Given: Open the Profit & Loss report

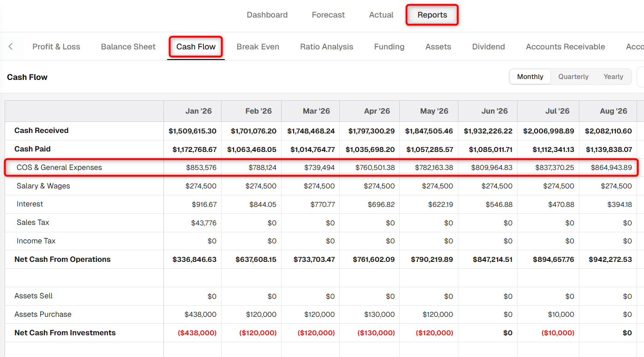Looking at the screenshot, I should point(56,47).
